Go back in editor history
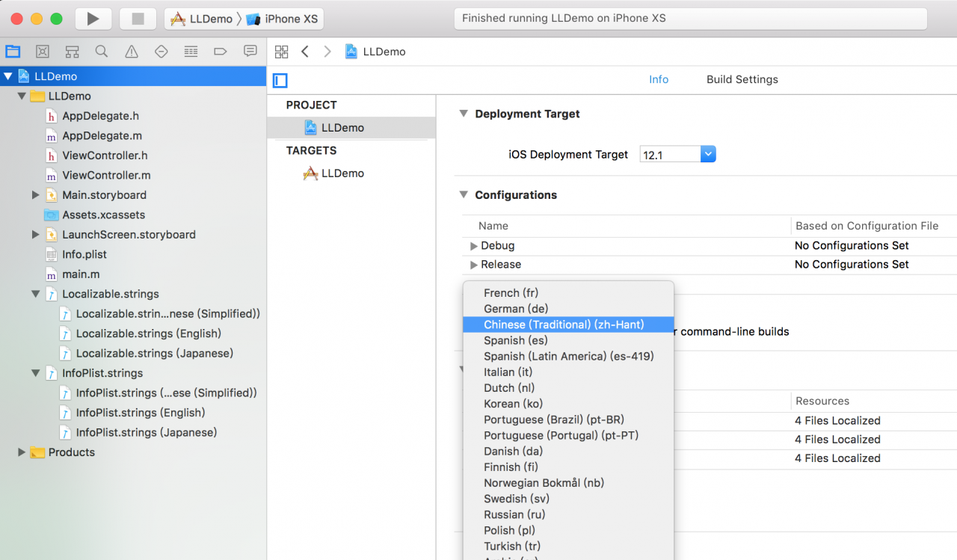 click(x=304, y=52)
